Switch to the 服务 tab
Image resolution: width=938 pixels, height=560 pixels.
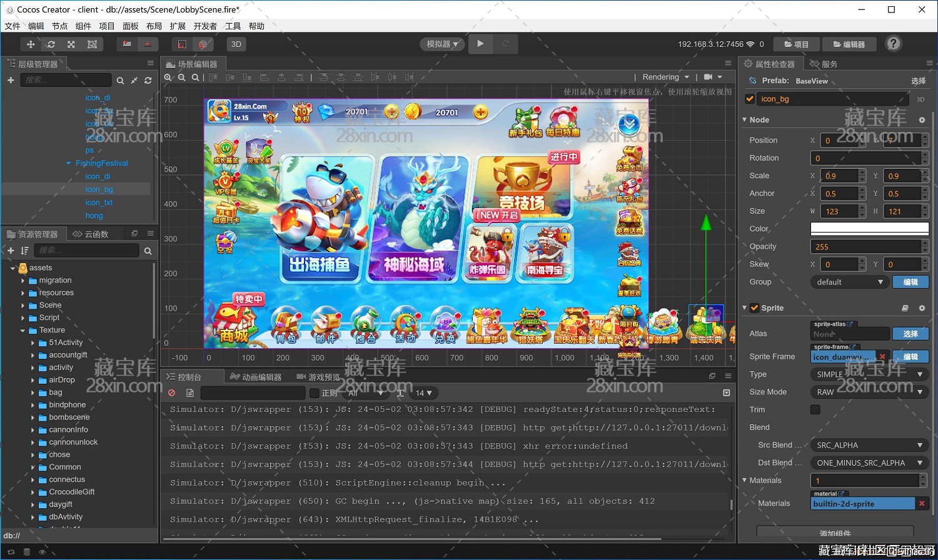pyautogui.click(x=824, y=64)
